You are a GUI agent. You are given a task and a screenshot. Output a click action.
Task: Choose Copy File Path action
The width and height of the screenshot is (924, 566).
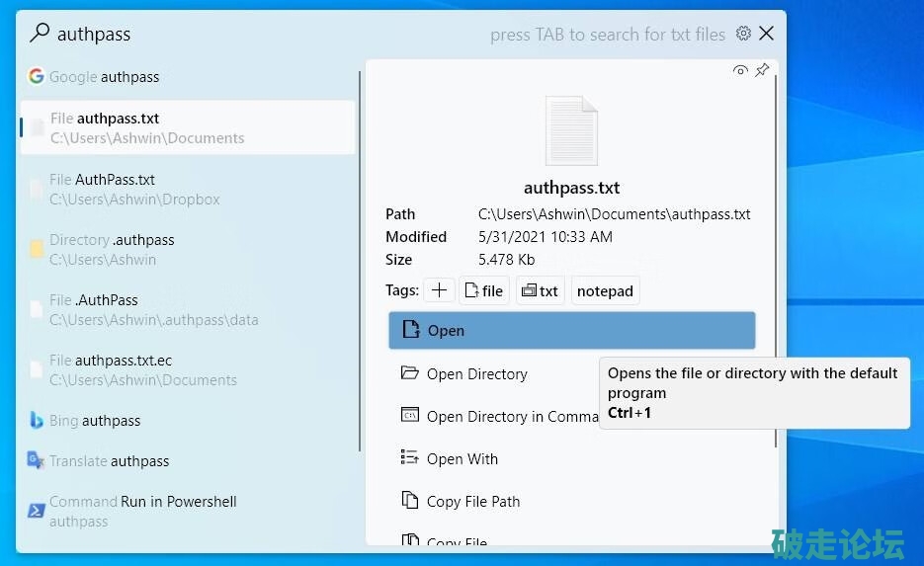coord(472,501)
